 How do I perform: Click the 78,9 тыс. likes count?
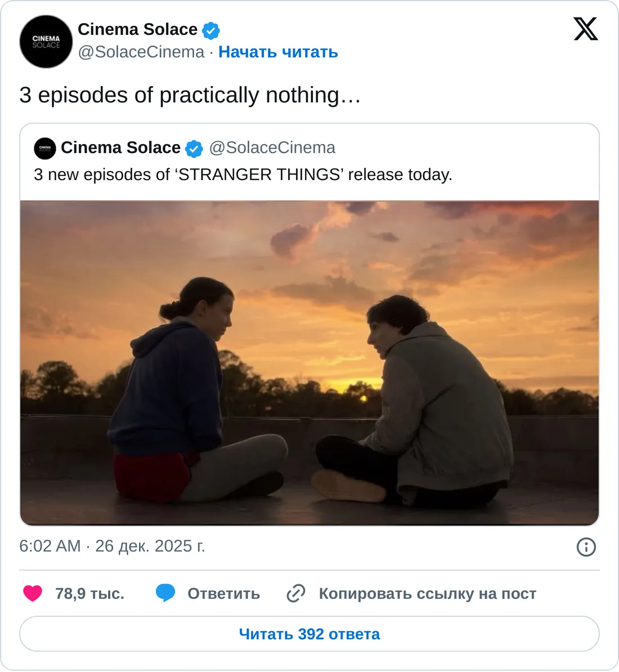click(x=89, y=594)
